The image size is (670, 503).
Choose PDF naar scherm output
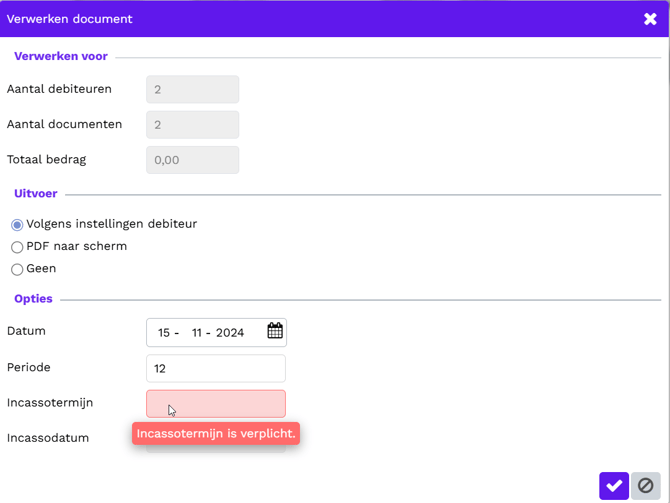click(17, 247)
